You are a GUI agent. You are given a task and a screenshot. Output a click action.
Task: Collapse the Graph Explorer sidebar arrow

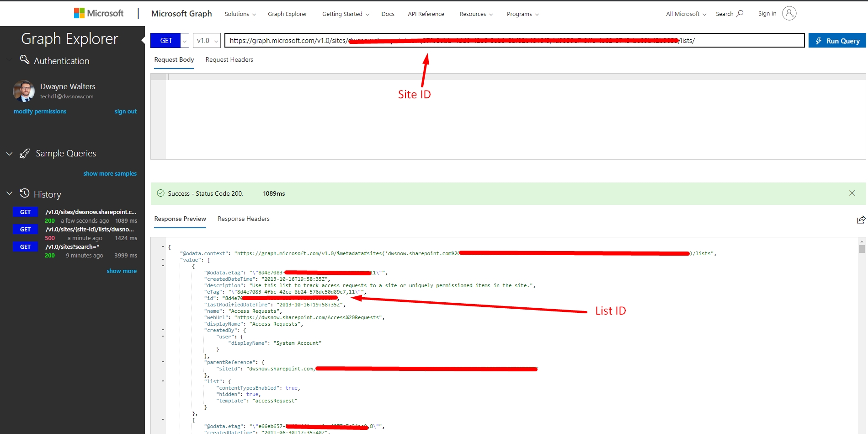(x=143, y=41)
